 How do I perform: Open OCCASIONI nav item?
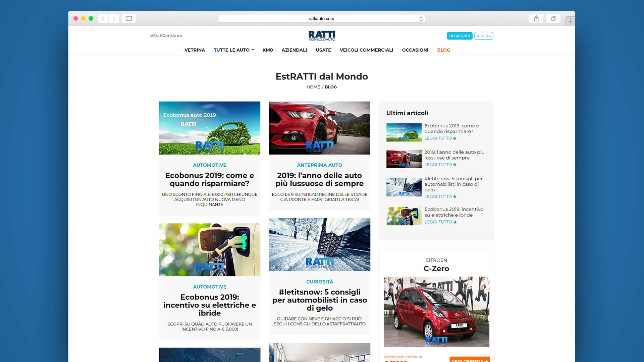[x=415, y=50]
